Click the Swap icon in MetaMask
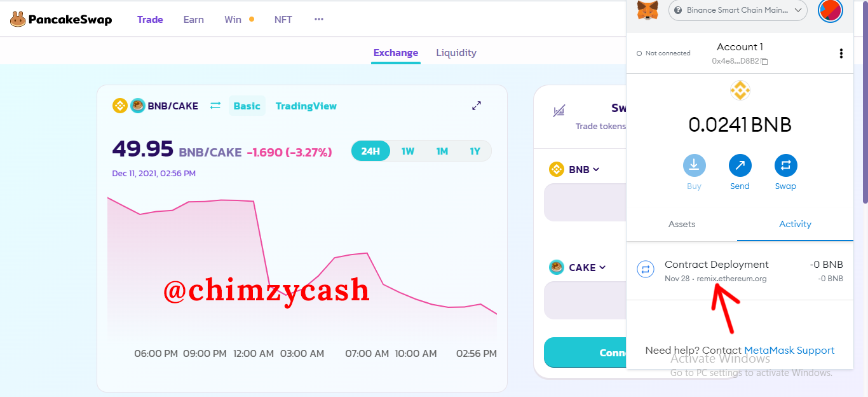The width and height of the screenshot is (868, 397). click(x=786, y=165)
